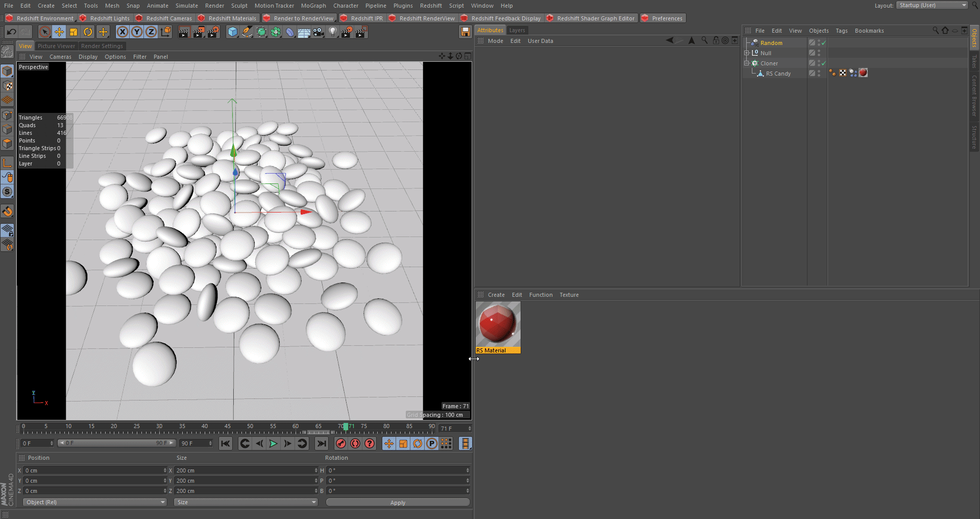980x519 pixels.
Task: Click the timeline playhead at frame 71
Action: pos(346,427)
